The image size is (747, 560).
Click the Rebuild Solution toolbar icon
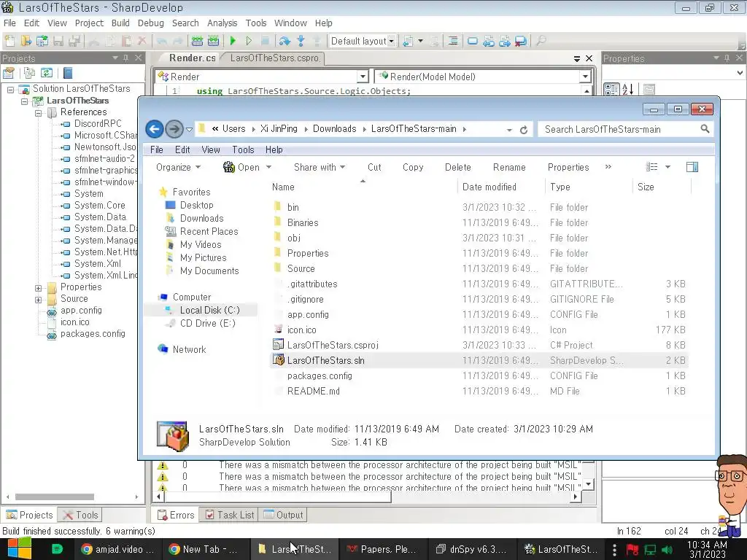[x=214, y=41]
